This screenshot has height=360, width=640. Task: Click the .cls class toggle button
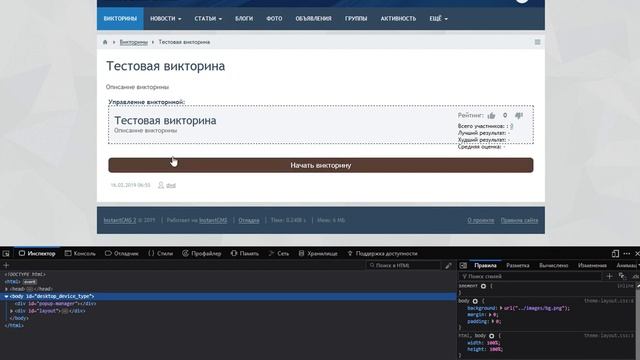pyautogui.click(x=636, y=276)
